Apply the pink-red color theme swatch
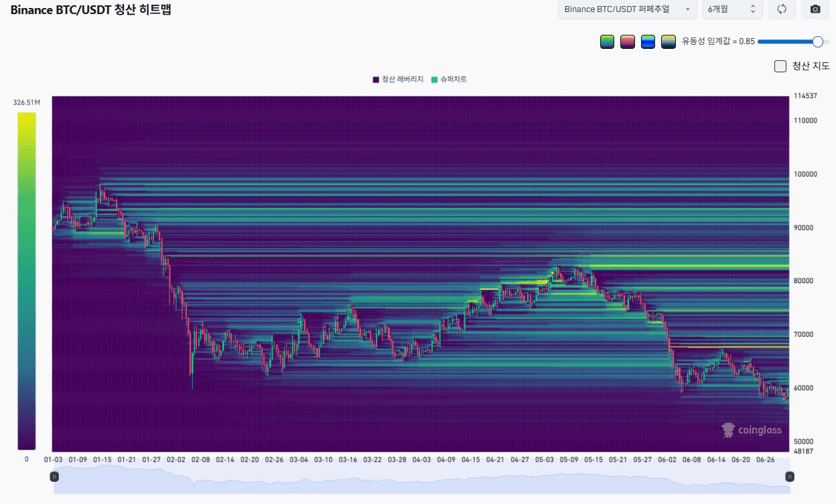 pyautogui.click(x=627, y=41)
